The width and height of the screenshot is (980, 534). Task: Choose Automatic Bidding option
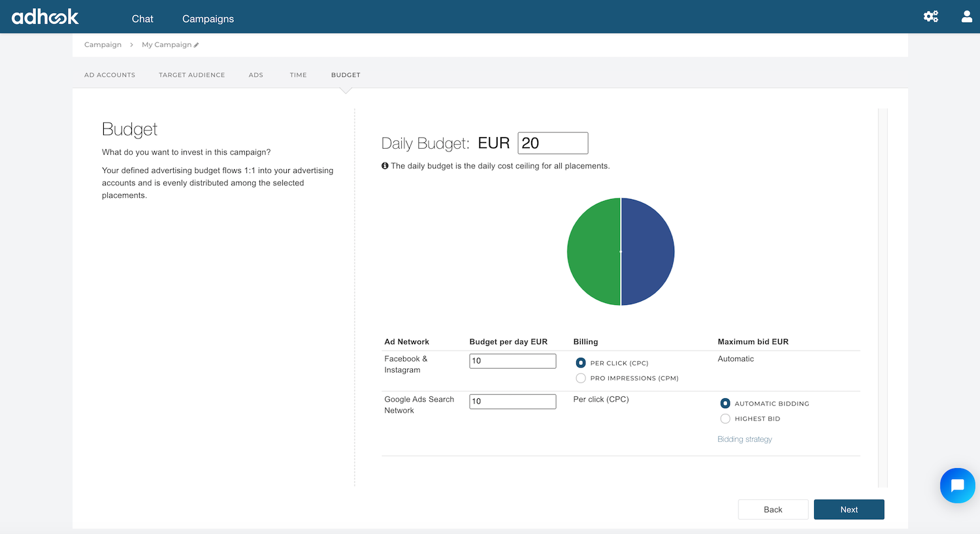pos(725,403)
